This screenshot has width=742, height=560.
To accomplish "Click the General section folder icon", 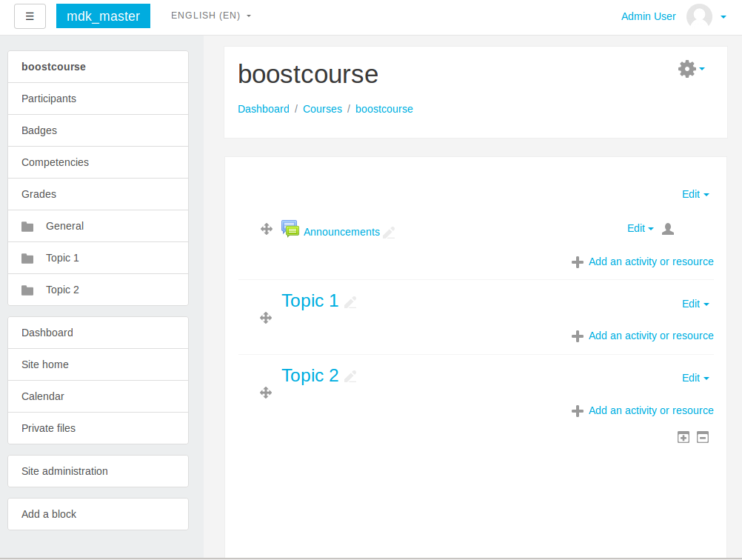I will coord(27,227).
